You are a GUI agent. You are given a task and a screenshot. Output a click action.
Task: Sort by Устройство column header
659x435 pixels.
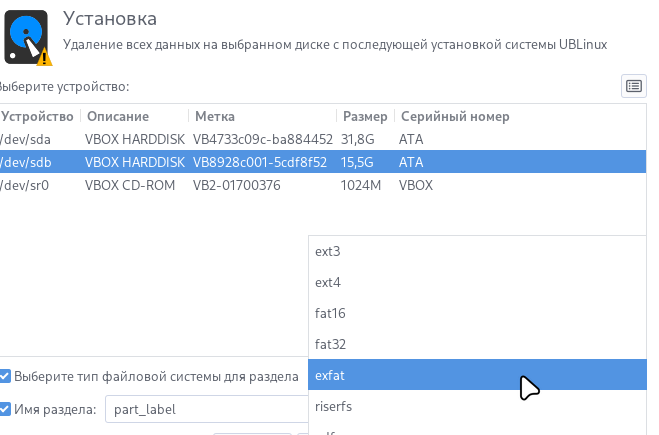pyautogui.click(x=37, y=116)
